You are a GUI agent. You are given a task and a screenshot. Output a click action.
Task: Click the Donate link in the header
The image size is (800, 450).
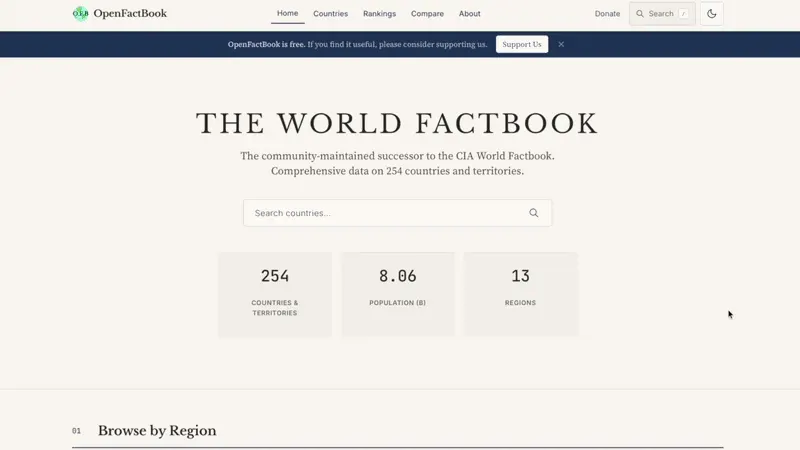pyautogui.click(x=607, y=14)
